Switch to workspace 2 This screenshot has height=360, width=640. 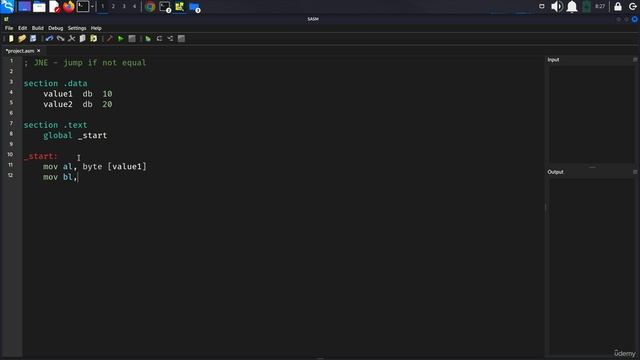pyautogui.click(x=113, y=7)
